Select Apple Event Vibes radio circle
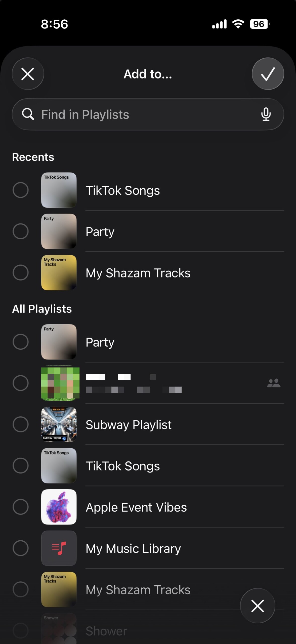The width and height of the screenshot is (296, 644). 21,507
